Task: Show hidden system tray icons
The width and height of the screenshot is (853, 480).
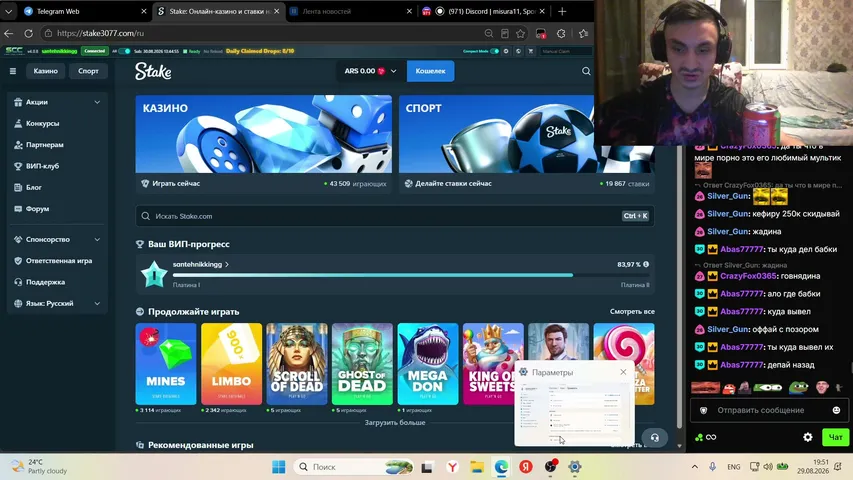Action: pyautogui.click(x=695, y=467)
